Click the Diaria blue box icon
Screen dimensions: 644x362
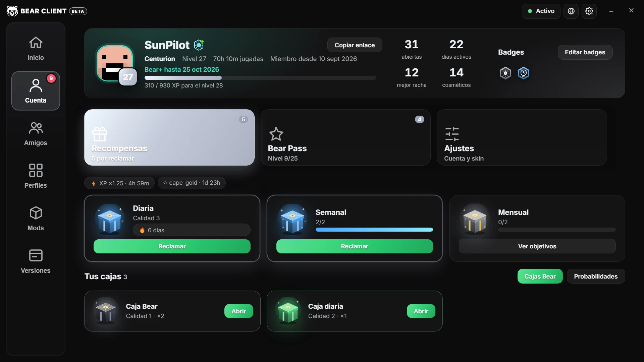pyautogui.click(x=110, y=220)
